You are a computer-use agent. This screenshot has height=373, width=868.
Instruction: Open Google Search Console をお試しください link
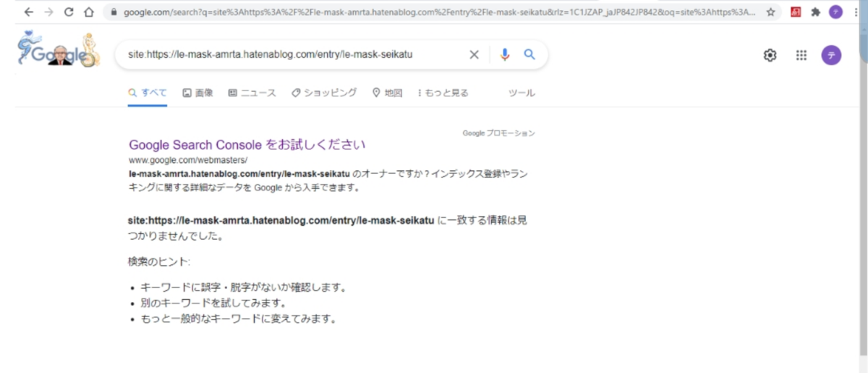[247, 144]
